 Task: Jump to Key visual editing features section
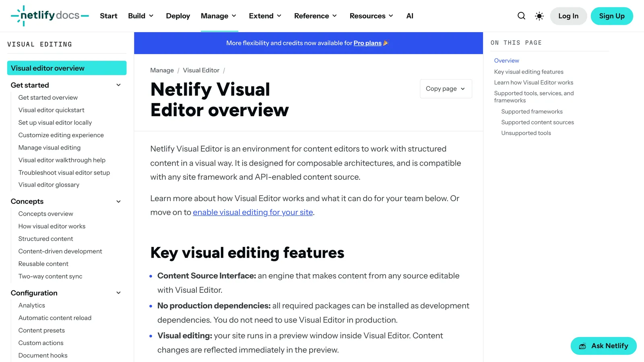pyautogui.click(x=528, y=72)
